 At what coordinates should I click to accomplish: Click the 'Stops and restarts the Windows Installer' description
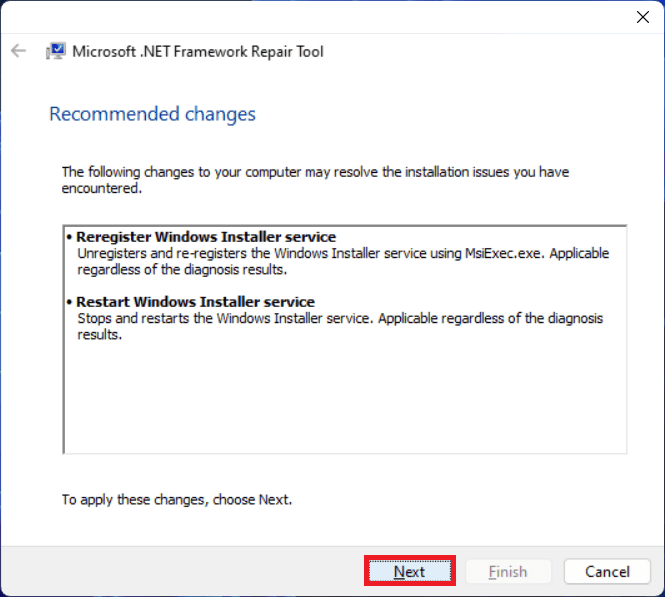[340, 326]
